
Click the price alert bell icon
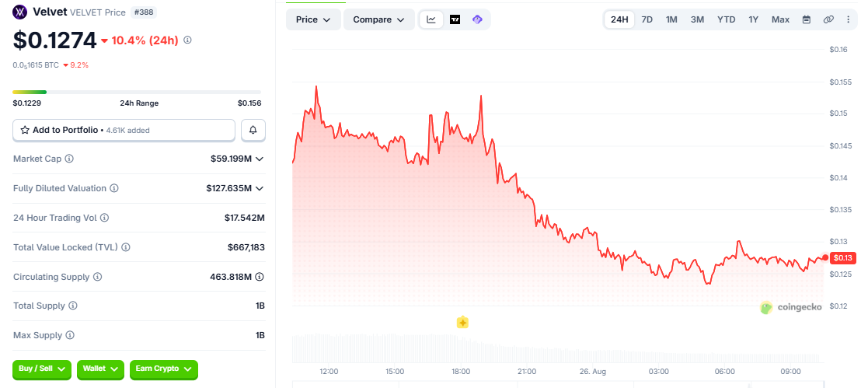tap(253, 131)
